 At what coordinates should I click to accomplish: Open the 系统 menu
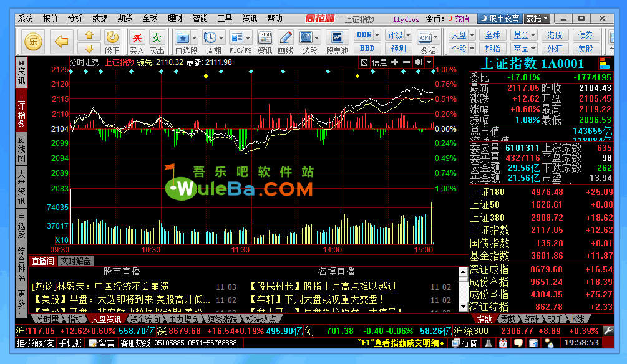pyautogui.click(x=26, y=18)
